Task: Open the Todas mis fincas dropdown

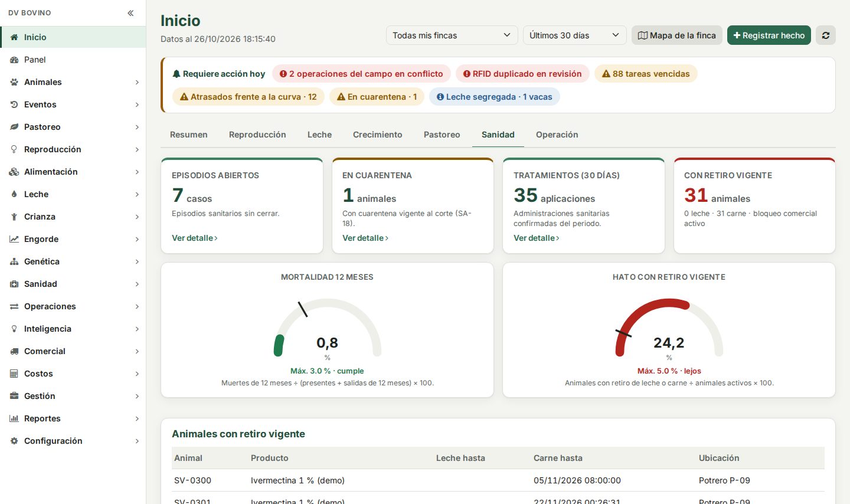Action: pyautogui.click(x=452, y=35)
